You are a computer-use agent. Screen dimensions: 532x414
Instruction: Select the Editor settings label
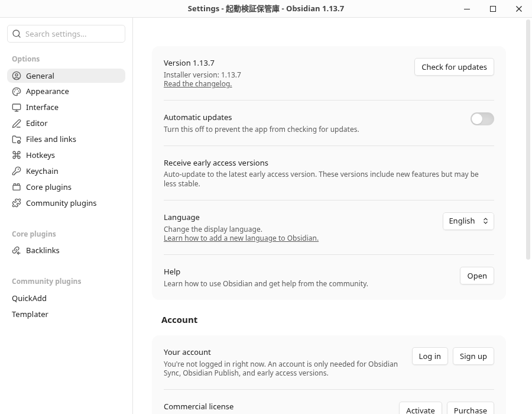[x=37, y=124]
